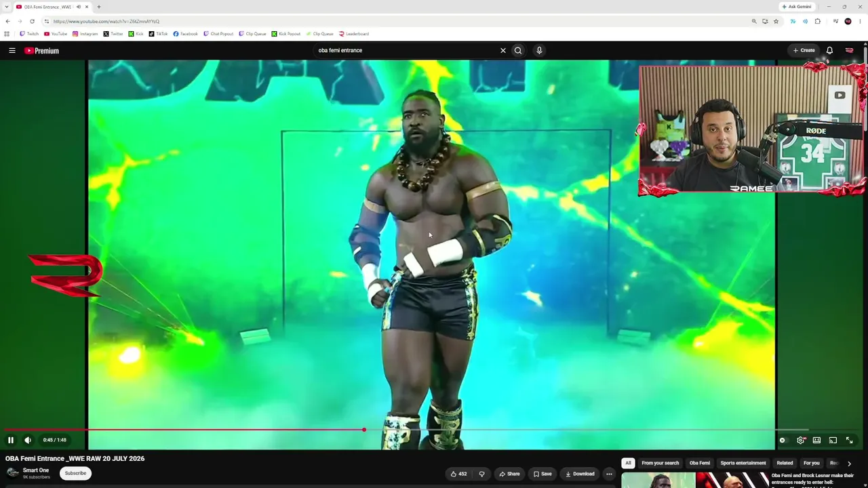The image size is (868, 488).
Task: Open a new browser tab
Action: click(99, 7)
